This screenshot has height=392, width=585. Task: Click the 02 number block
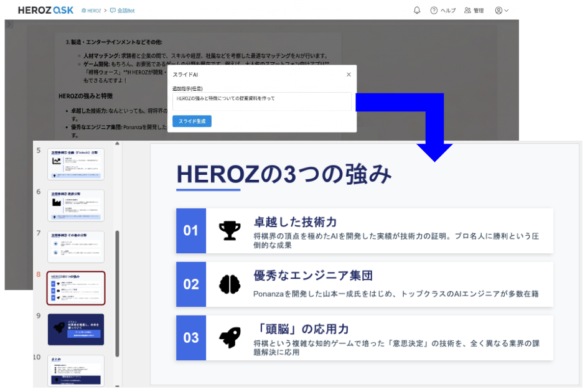190,284
